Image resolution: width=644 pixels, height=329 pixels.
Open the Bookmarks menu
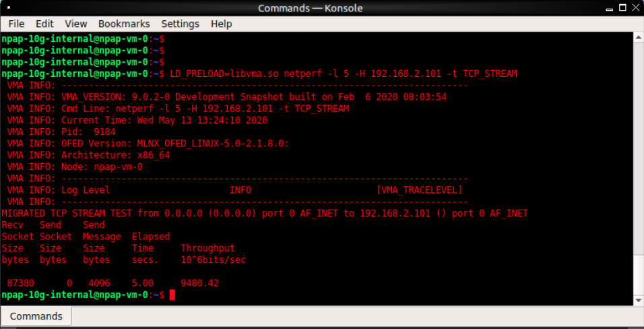[x=123, y=24]
